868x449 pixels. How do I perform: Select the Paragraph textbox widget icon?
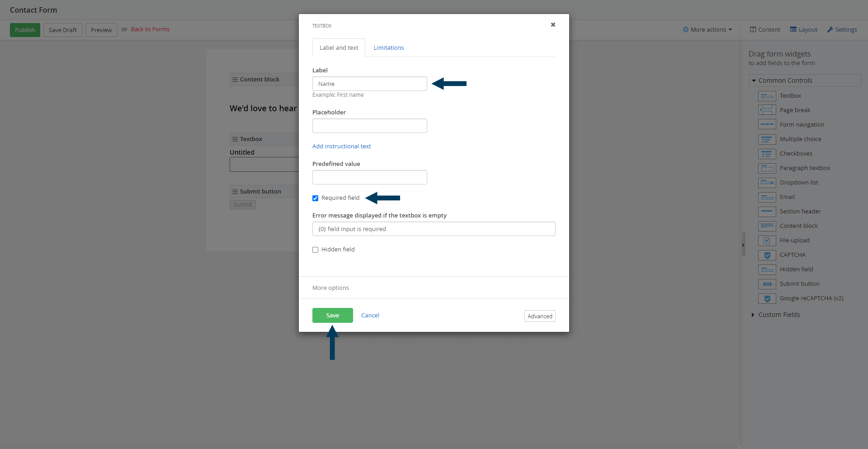(767, 168)
